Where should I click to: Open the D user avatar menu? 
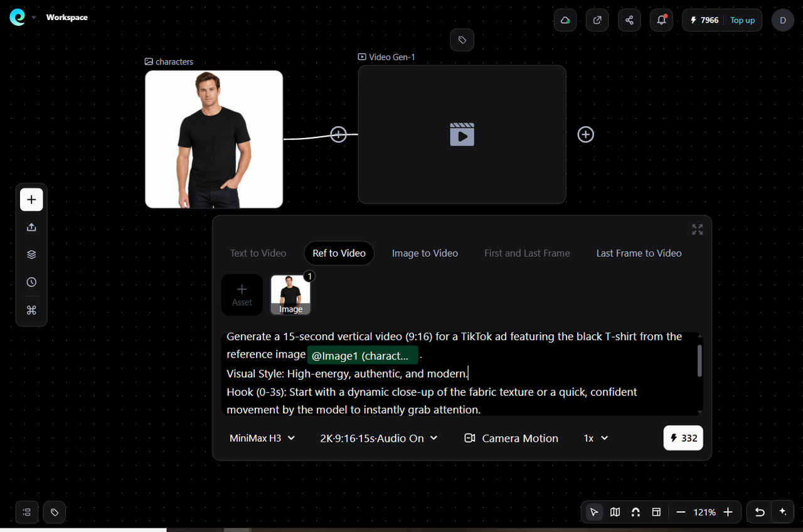(782, 20)
